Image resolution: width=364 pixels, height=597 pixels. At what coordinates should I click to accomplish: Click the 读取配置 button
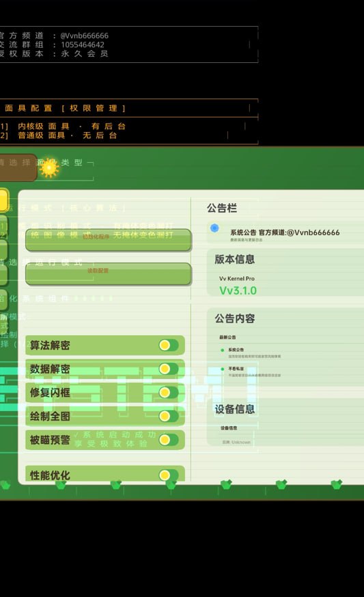coord(109,274)
